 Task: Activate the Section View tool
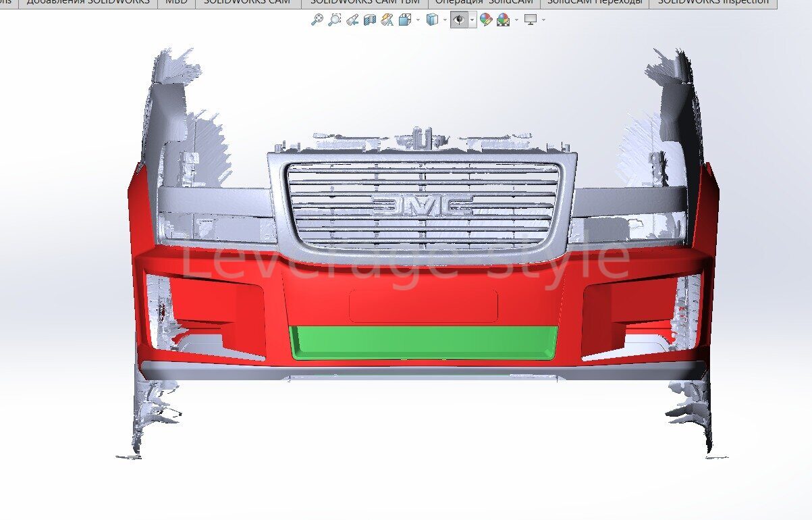tap(369, 20)
